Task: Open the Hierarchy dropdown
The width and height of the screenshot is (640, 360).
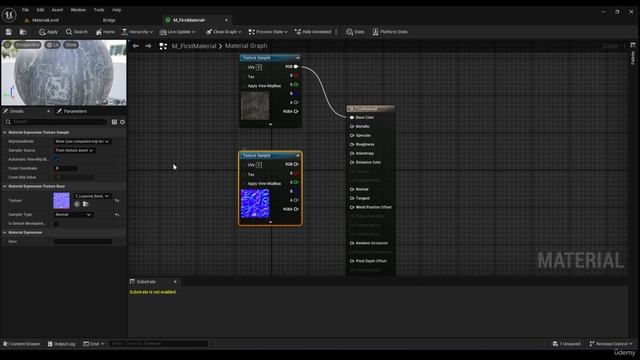Action: coord(137,32)
